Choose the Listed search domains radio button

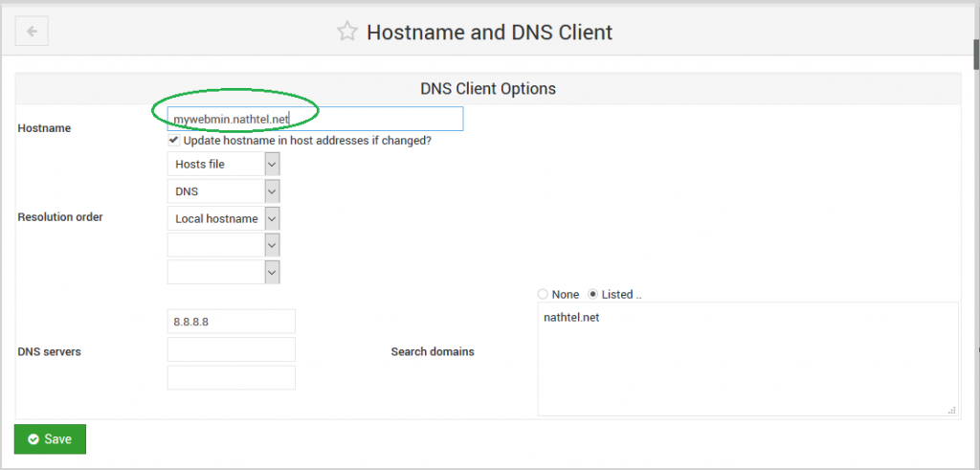[593, 295]
